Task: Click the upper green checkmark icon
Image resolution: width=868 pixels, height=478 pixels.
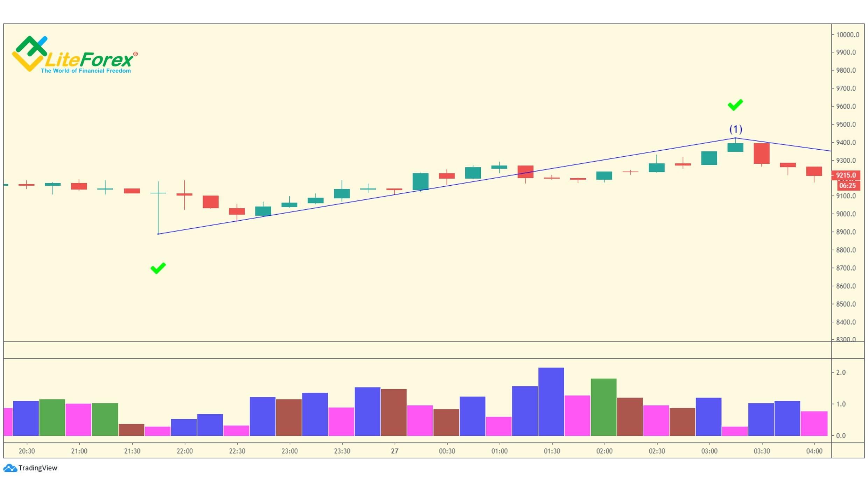Action: click(735, 105)
